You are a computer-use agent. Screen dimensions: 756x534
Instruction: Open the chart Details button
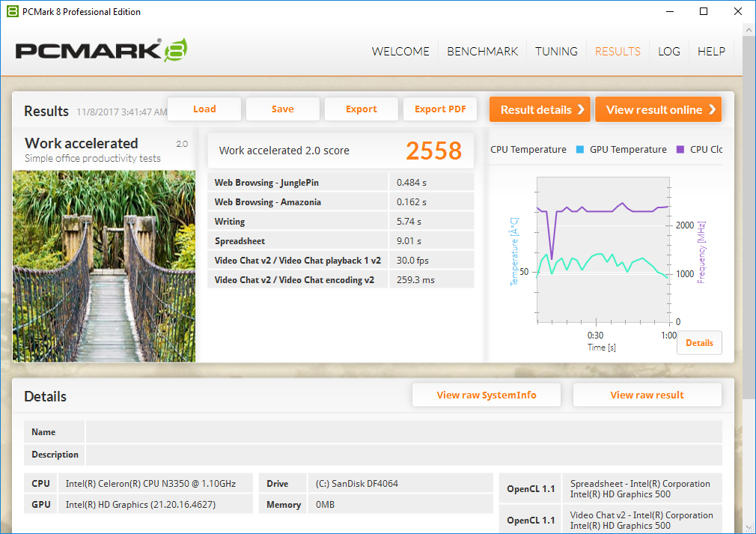pos(699,343)
